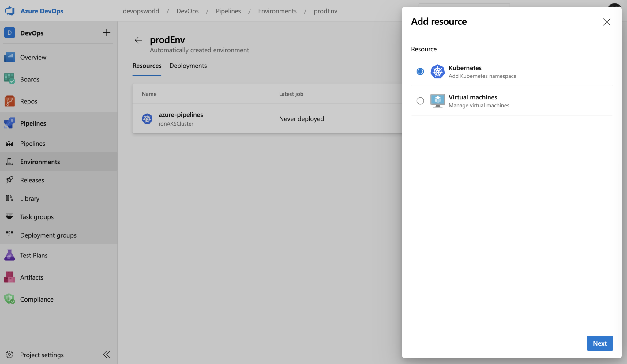Click the Deployment groups icon
This screenshot has width=627, height=364.
point(9,235)
